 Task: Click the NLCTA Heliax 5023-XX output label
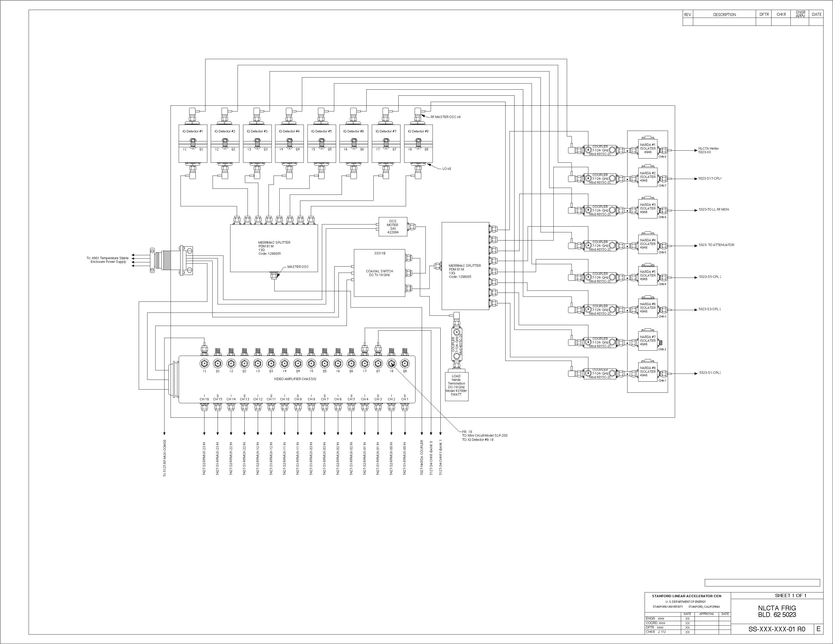tap(708, 150)
